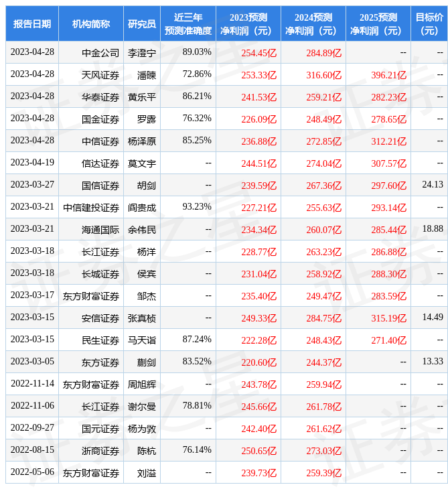The image size is (448, 489).
Task: Click 284.89亿 profit forecast
Action: click(x=323, y=53)
